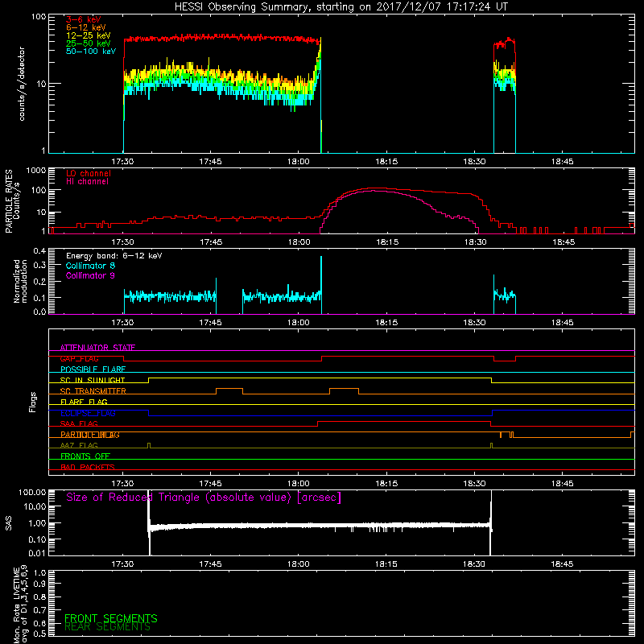The width and height of the screenshot is (644, 644).
Task: Select the Collimator 8 legend entry
Action: coord(90,266)
